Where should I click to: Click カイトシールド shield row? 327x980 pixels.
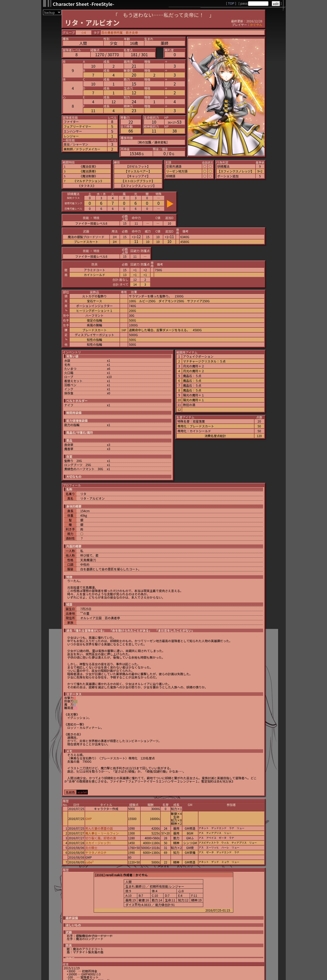coord(163,275)
